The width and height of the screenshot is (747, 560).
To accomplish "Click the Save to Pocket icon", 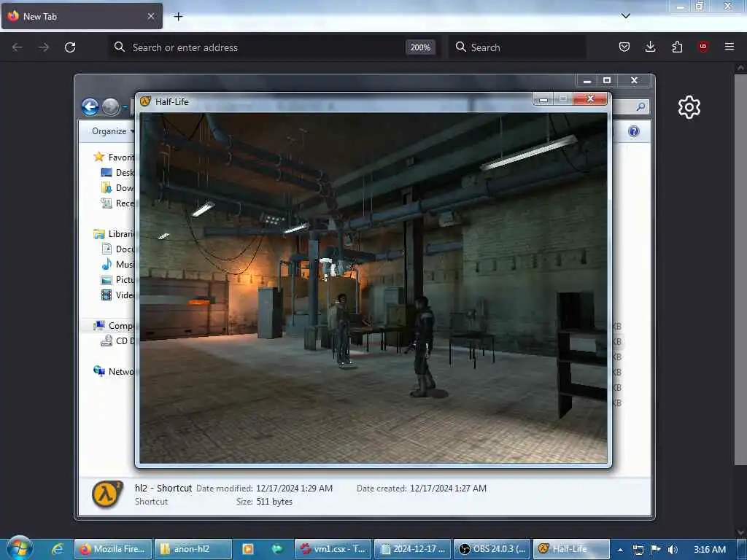I will (624, 47).
